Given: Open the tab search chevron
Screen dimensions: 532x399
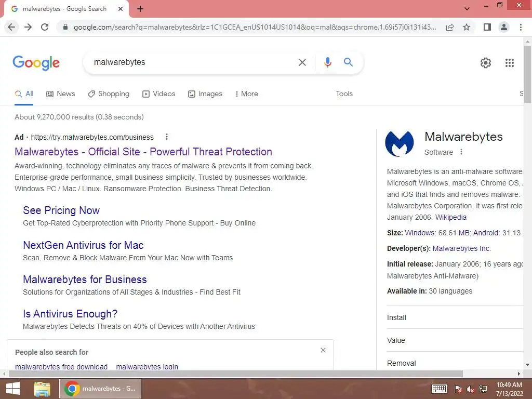Looking at the screenshot, I should coord(467,9).
